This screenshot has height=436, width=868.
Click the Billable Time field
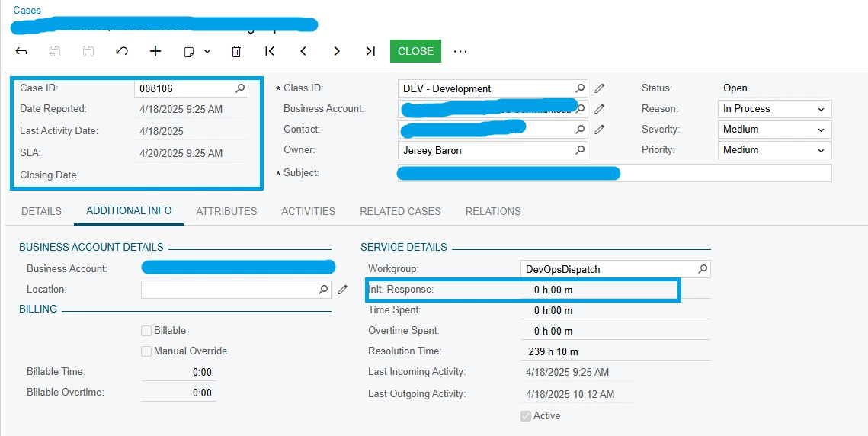[179, 372]
